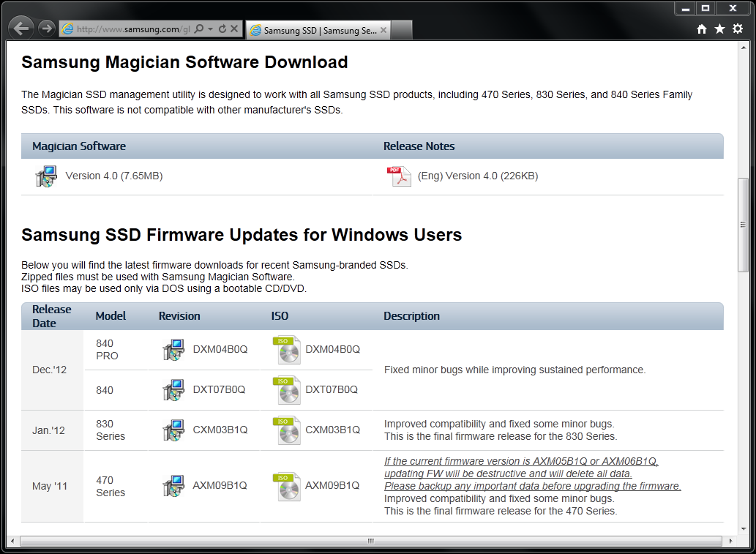Screen dimensions: 756x554
Task: Open Favorites with the star icon
Action: [719, 29]
